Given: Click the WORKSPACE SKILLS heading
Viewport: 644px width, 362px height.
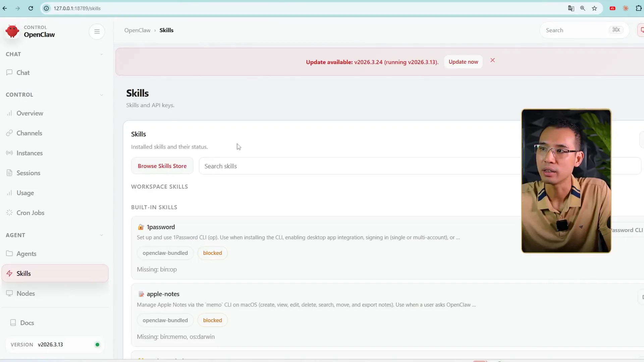Looking at the screenshot, I should (x=159, y=187).
